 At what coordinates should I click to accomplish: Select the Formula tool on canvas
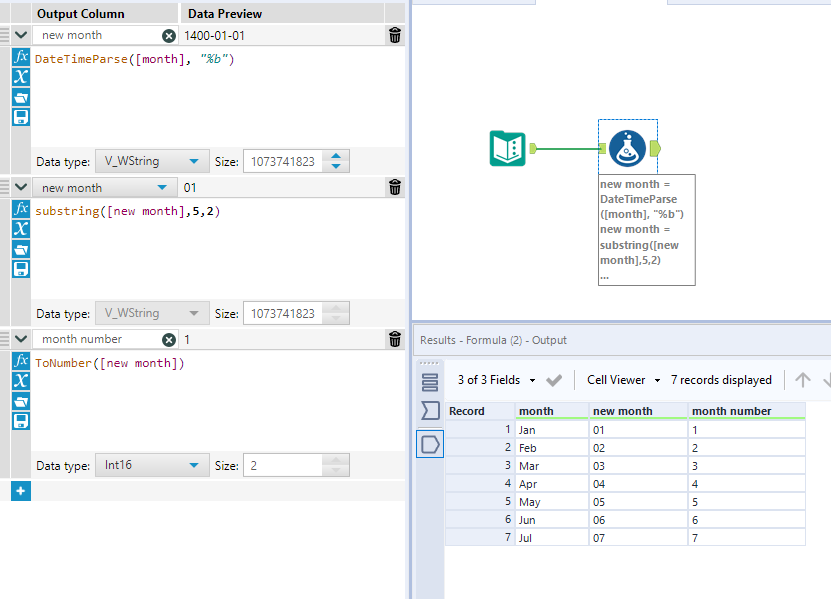[x=626, y=149]
